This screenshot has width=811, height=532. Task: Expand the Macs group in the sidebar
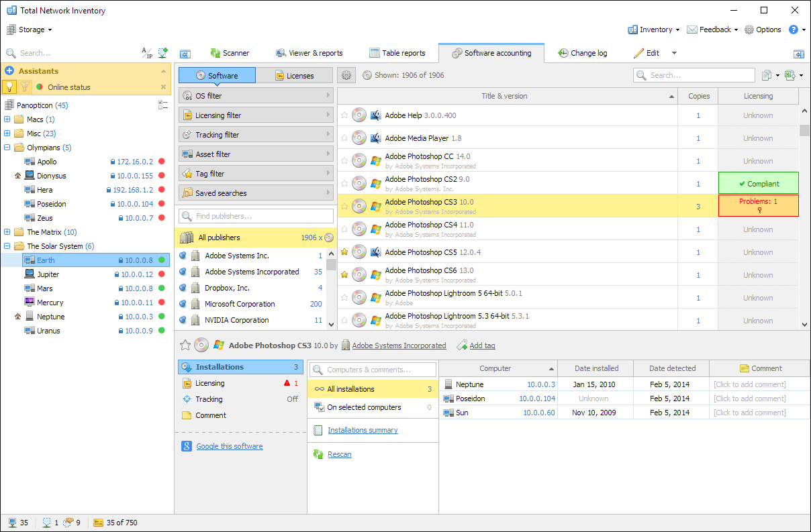point(5,119)
